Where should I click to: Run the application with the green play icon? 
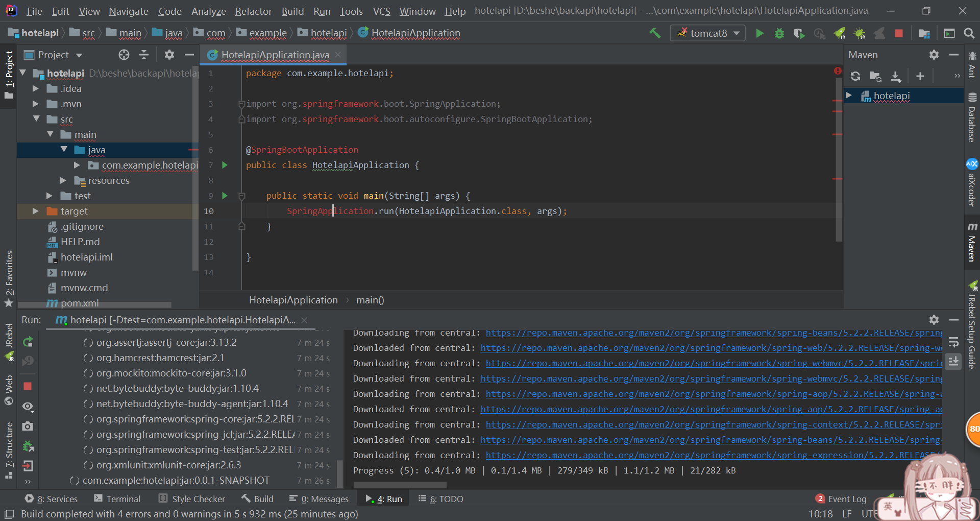pos(759,33)
